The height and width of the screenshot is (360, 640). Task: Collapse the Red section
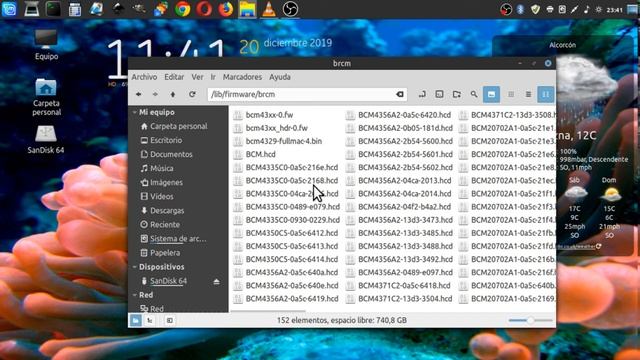(x=135, y=295)
